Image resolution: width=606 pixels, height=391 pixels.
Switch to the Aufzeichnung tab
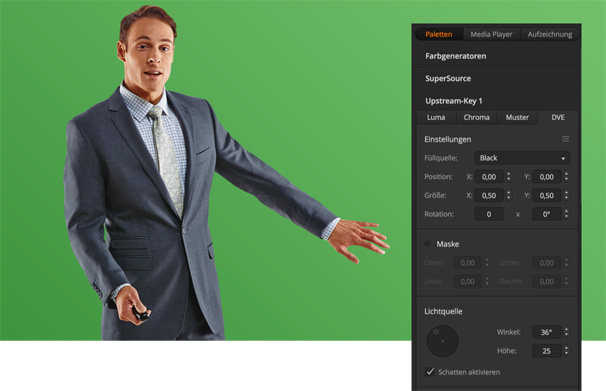click(550, 34)
